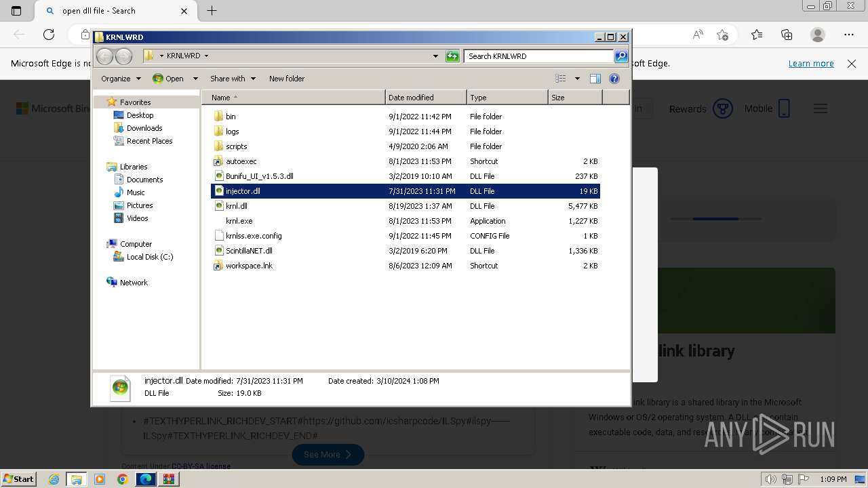Click the Learn more link
Image resolution: width=868 pixels, height=488 pixels.
pos(811,64)
